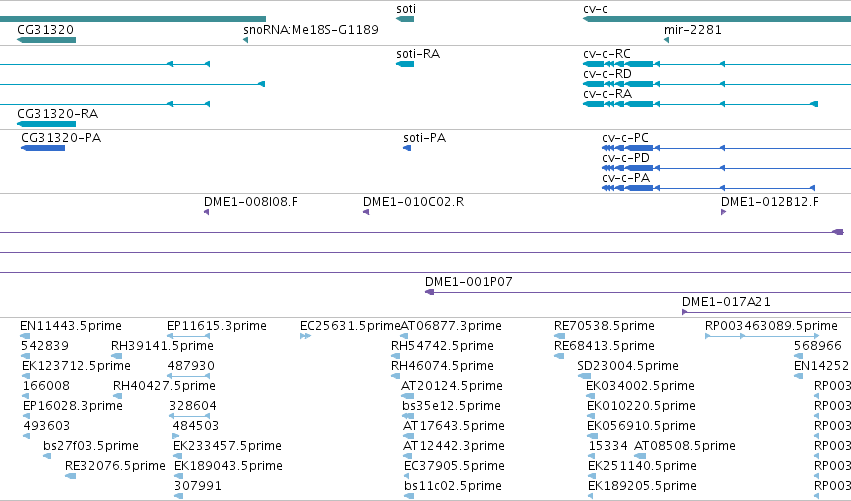Select the 166008 EST arrow

coord(27,396)
